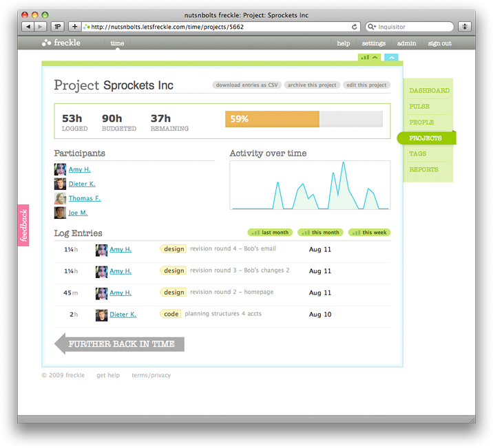
Task: Click the bug icon in browser toolbar
Action: click(465, 27)
